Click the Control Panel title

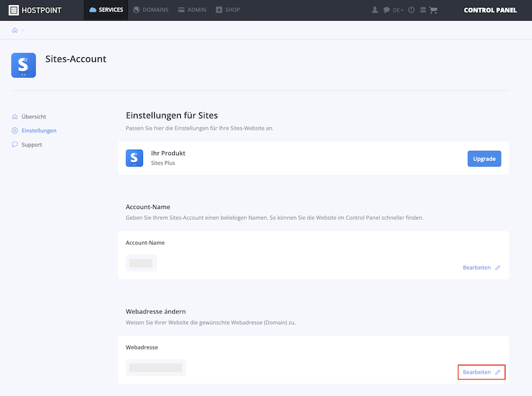pos(490,10)
